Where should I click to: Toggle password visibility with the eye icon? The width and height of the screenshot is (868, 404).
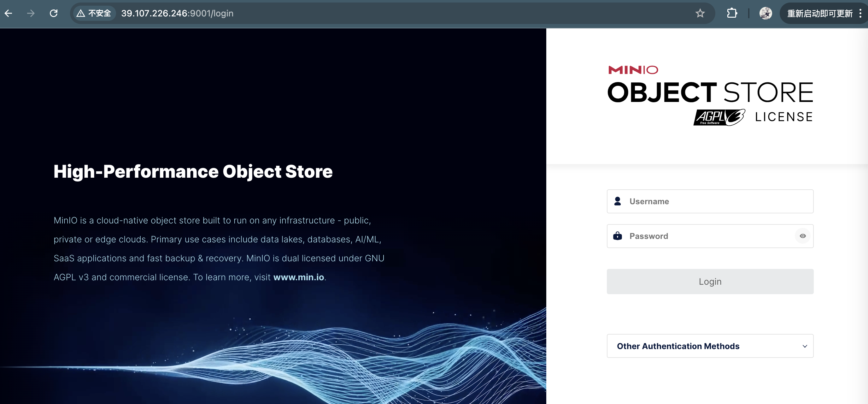(803, 236)
